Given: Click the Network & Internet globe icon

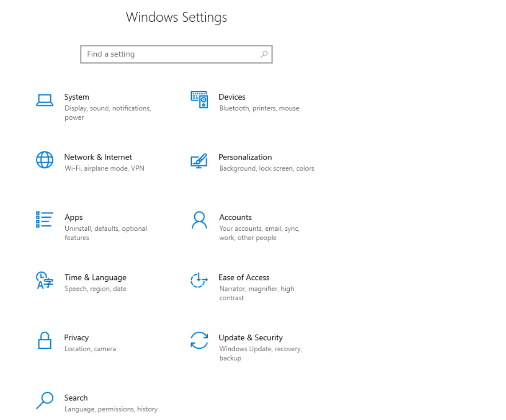Looking at the screenshot, I should 45,160.
